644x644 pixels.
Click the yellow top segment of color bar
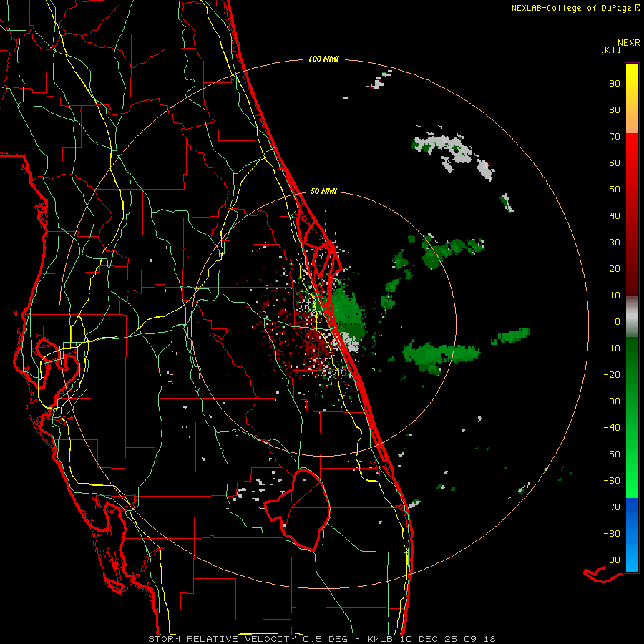(632, 99)
